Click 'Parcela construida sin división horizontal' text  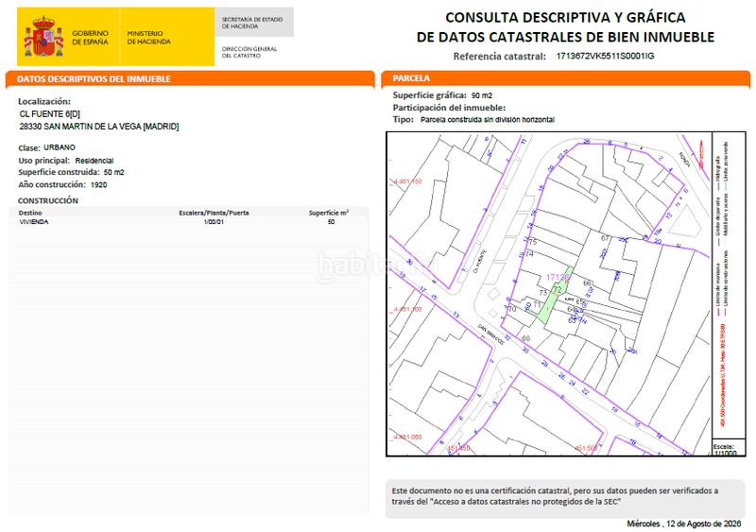(x=488, y=120)
